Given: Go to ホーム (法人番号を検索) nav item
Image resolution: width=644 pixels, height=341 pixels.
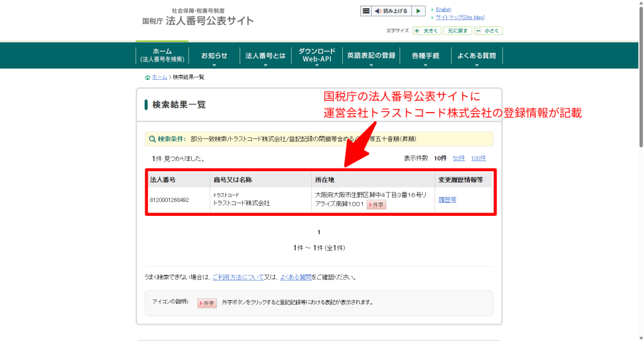Looking at the screenshot, I should pos(162,55).
